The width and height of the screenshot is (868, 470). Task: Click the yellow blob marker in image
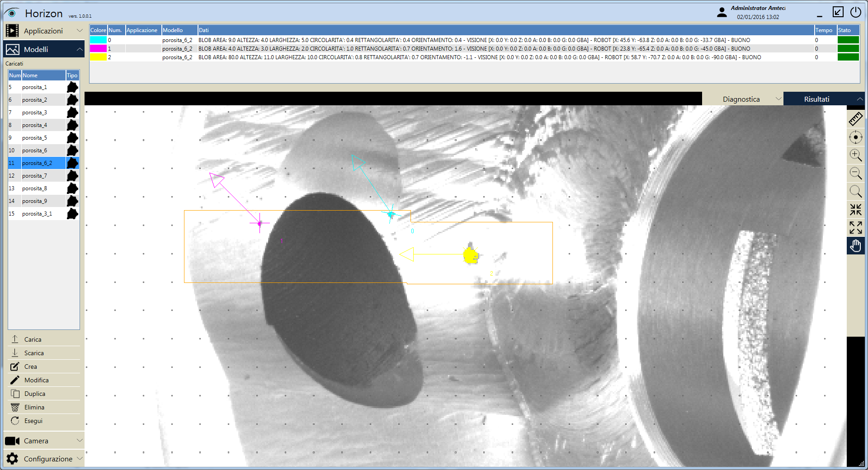pyautogui.click(x=471, y=256)
